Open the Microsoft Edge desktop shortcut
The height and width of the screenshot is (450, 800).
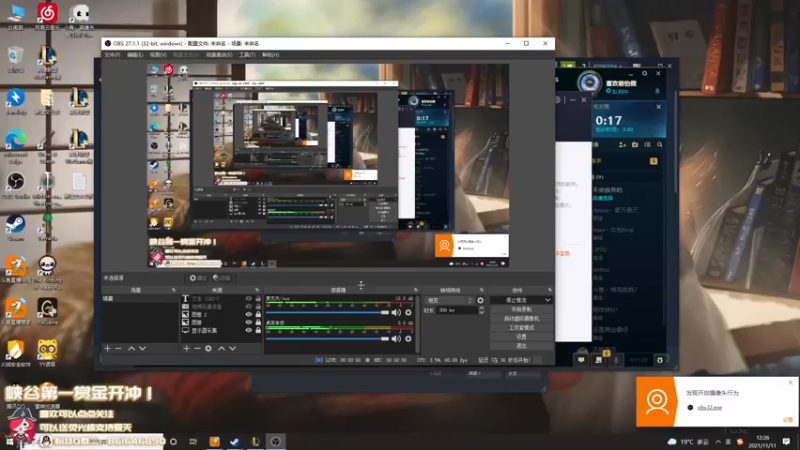pos(16,147)
